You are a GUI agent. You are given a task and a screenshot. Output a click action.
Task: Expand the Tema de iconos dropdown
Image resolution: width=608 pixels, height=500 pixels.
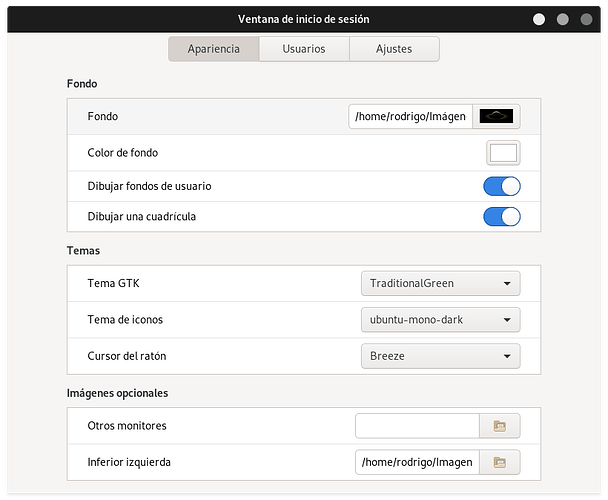(440, 320)
